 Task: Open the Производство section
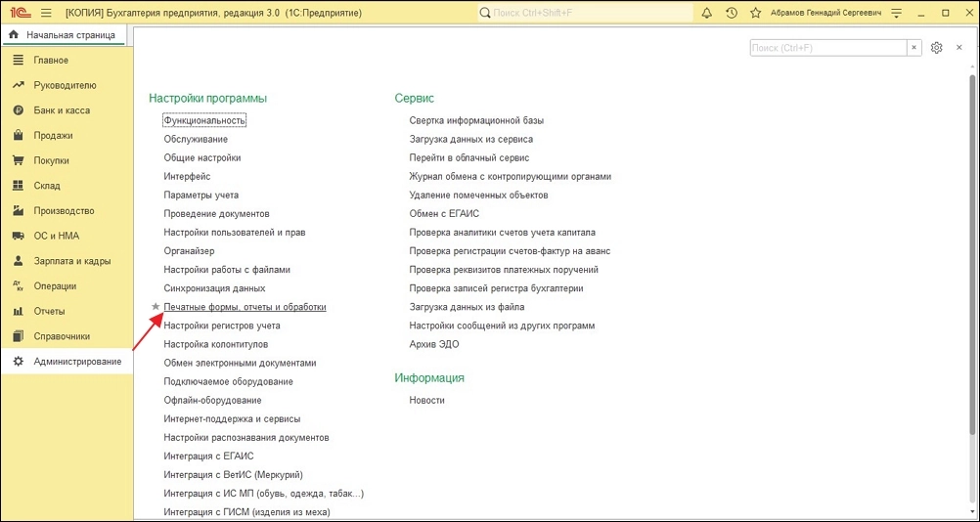(67, 211)
